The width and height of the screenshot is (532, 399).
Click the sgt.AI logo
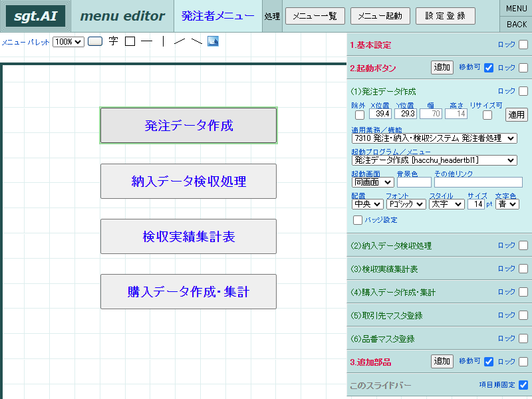36,16
